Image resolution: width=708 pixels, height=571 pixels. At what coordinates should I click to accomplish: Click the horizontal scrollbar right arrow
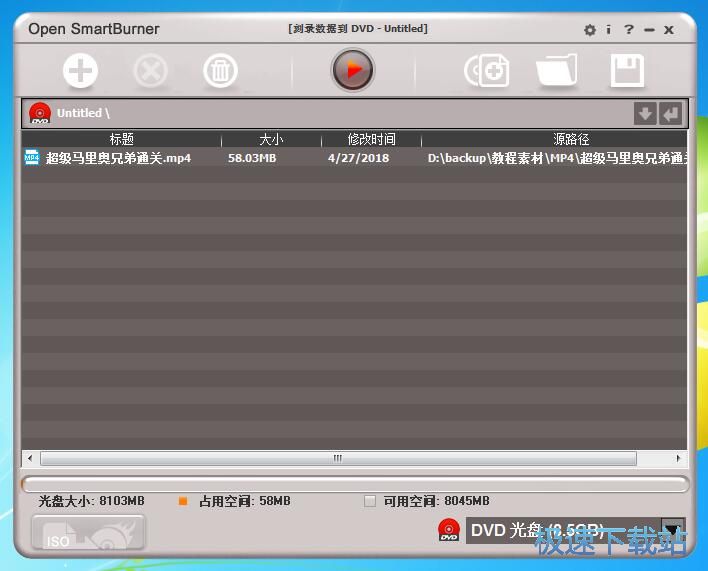[678, 458]
